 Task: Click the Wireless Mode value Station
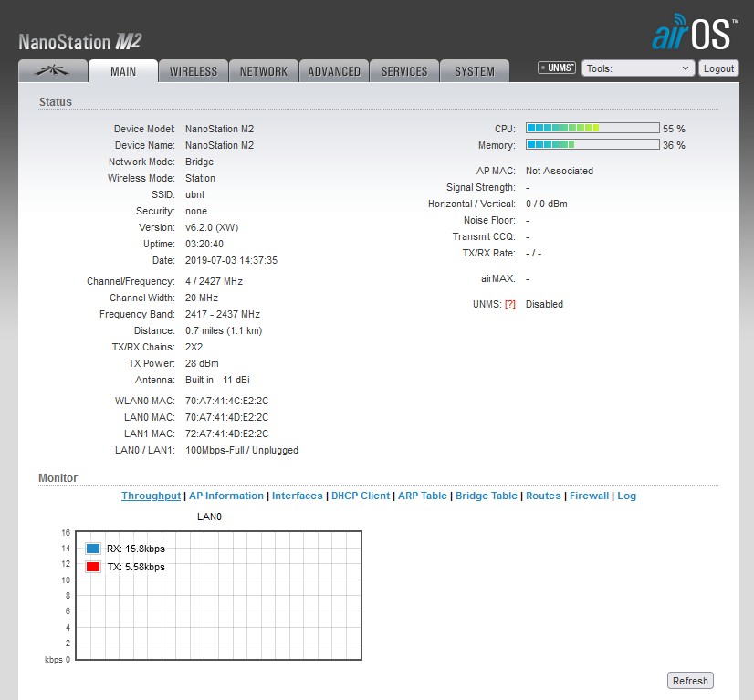(200, 178)
